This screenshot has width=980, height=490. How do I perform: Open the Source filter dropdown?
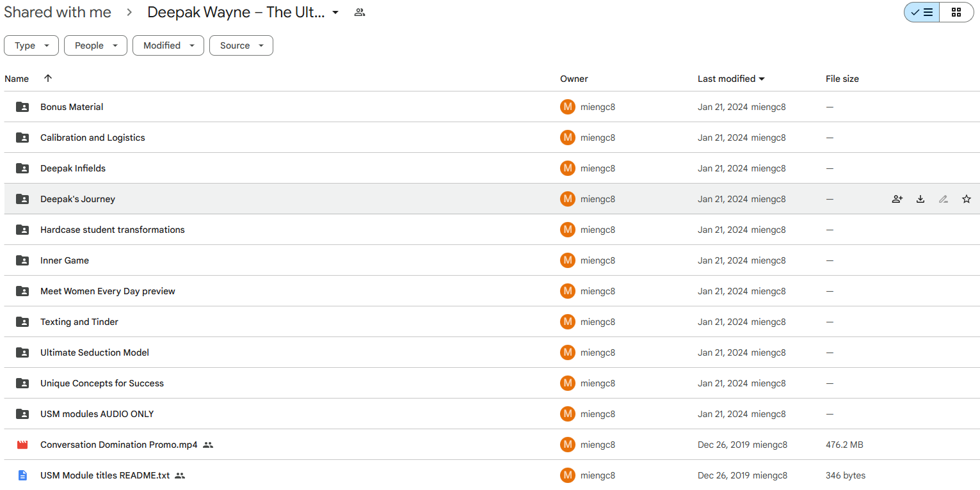click(241, 45)
